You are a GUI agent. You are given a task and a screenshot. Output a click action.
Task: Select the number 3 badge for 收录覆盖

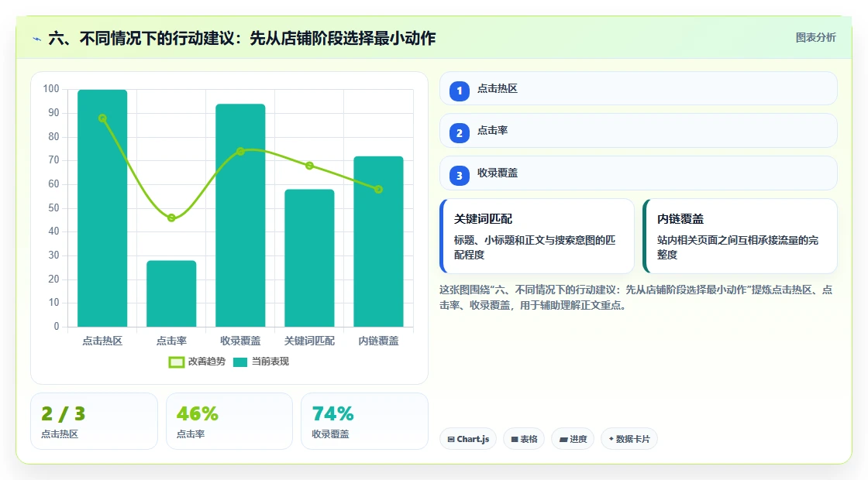click(x=459, y=175)
